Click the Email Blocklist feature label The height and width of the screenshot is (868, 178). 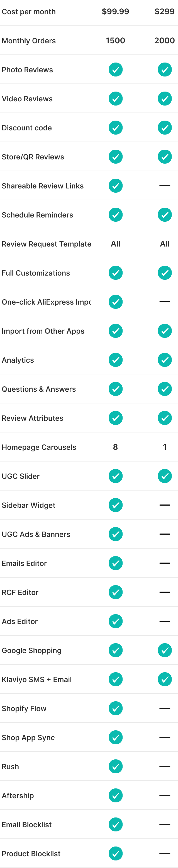tap(26, 824)
